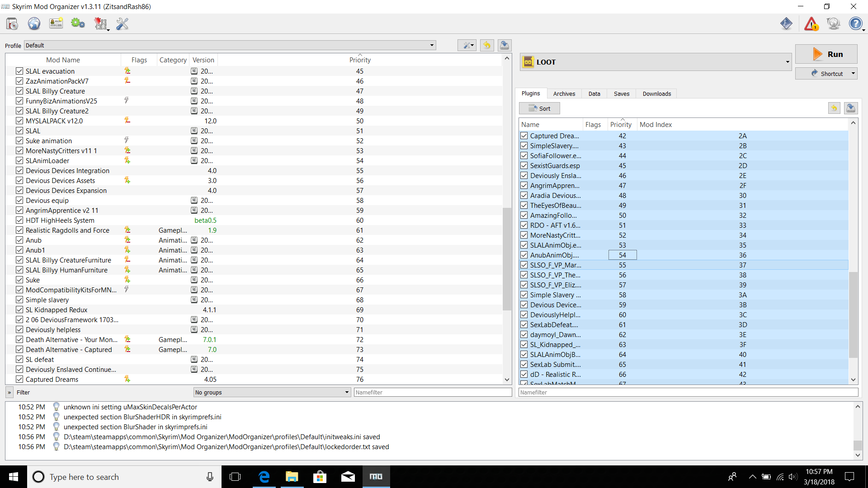Click the Sort plugins button

pos(539,108)
